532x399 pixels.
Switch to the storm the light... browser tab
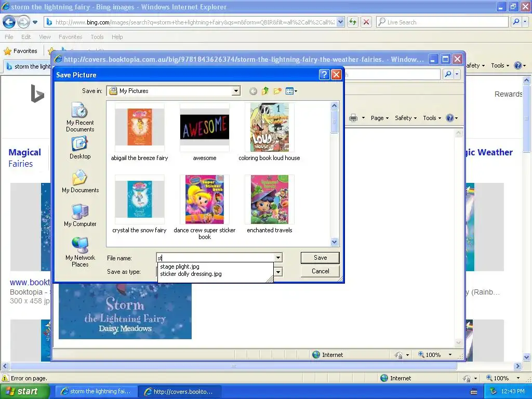pos(28,66)
